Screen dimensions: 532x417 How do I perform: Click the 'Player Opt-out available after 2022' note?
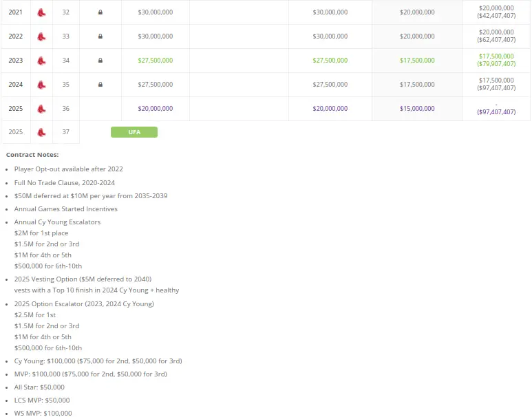(x=68, y=169)
